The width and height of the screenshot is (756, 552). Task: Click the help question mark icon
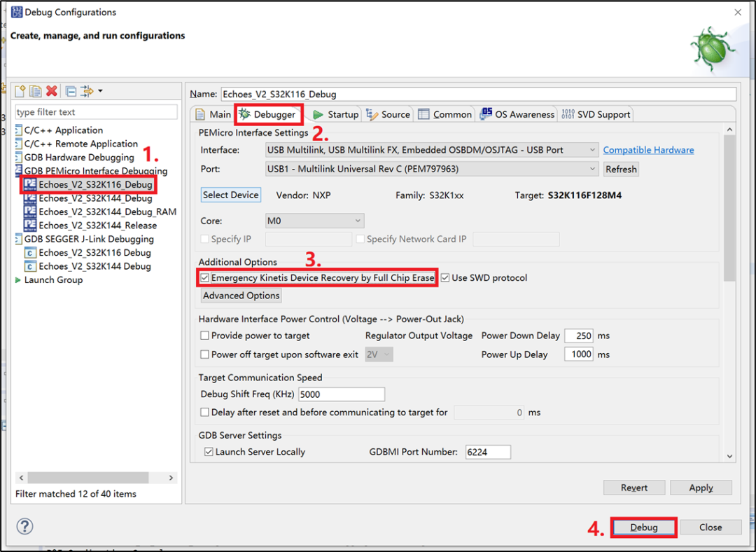tap(24, 526)
